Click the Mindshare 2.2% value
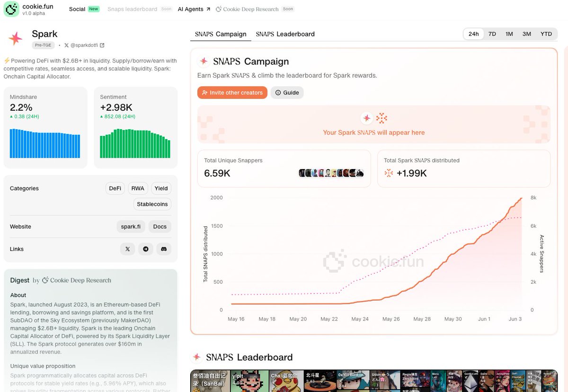Viewport: 568px width, 392px height. pyautogui.click(x=21, y=107)
